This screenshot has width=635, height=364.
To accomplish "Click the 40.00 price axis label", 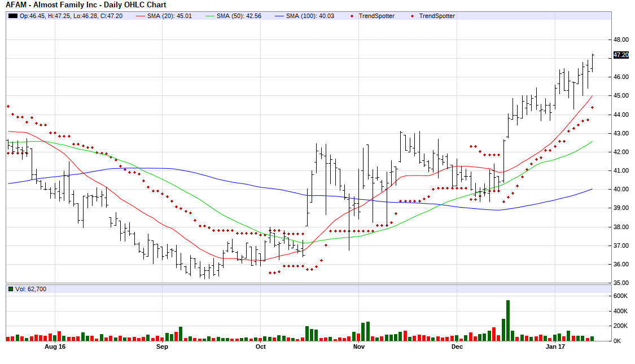I will (x=621, y=189).
